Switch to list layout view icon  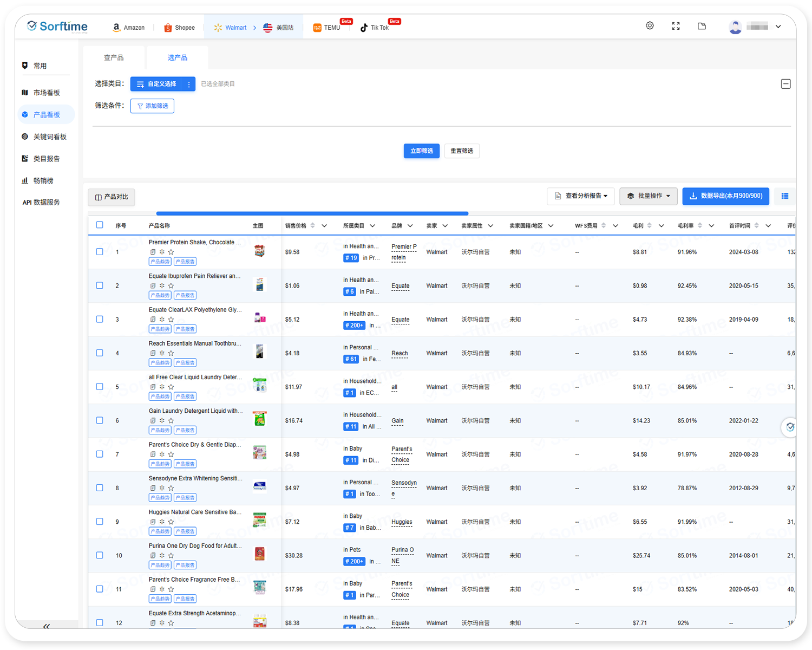784,196
